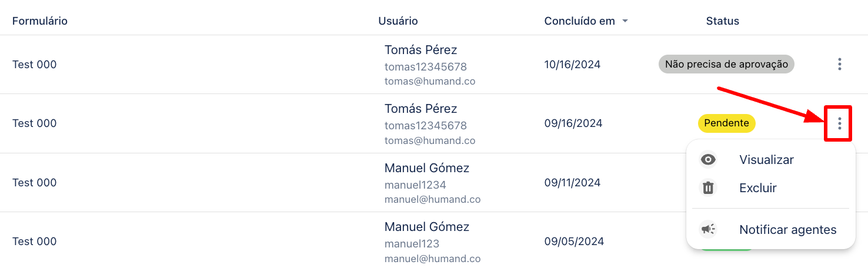The height and width of the screenshot is (268, 868).
Task: Select the Test 000 form in the first row
Action: click(35, 65)
